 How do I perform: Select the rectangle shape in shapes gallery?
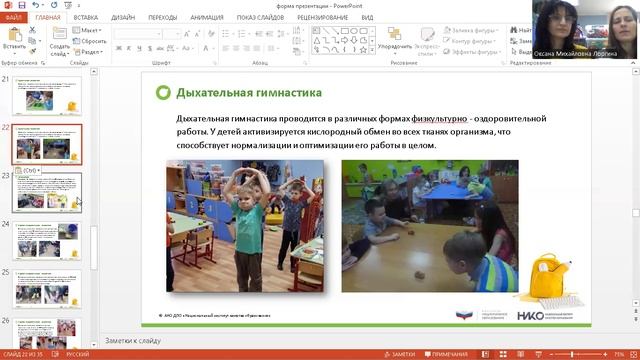pos(344,31)
